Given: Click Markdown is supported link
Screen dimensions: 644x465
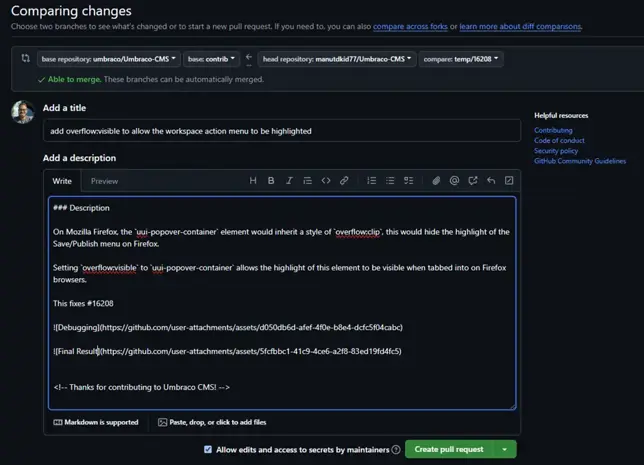Looking at the screenshot, I should [x=96, y=422].
